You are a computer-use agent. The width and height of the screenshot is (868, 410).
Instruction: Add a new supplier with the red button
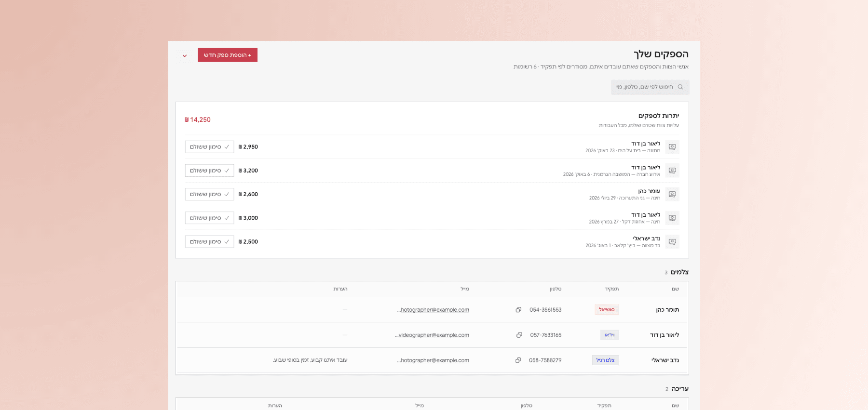(228, 55)
